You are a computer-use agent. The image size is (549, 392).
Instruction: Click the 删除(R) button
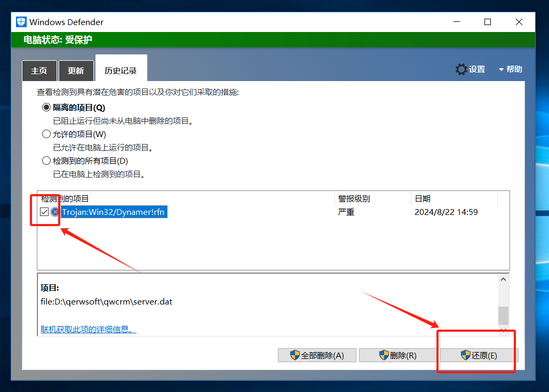[x=398, y=355]
